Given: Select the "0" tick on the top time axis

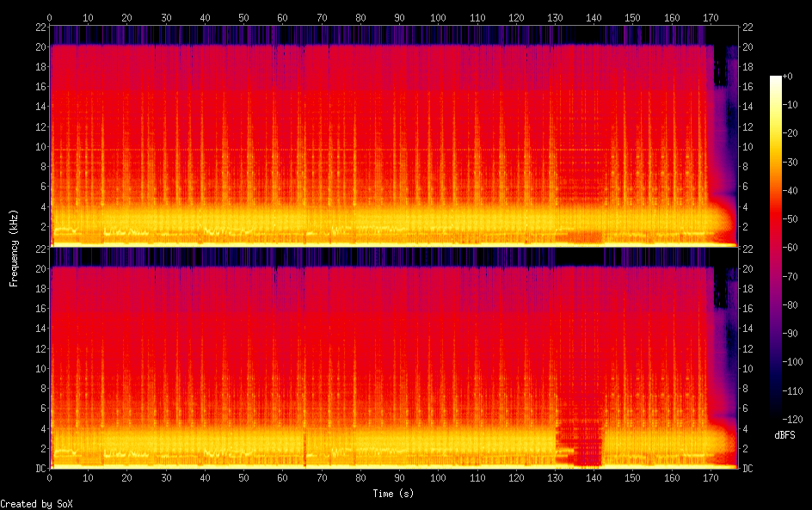Looking at the screenshot, I should point(50,16).
